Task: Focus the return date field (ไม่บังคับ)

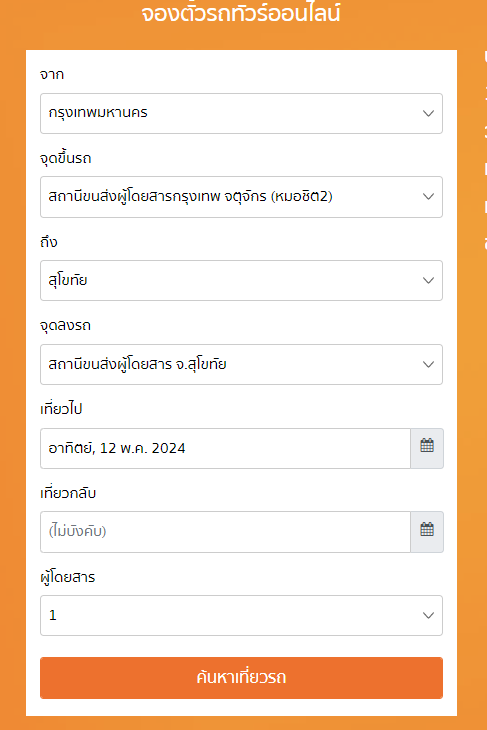Action: [225, 532]
